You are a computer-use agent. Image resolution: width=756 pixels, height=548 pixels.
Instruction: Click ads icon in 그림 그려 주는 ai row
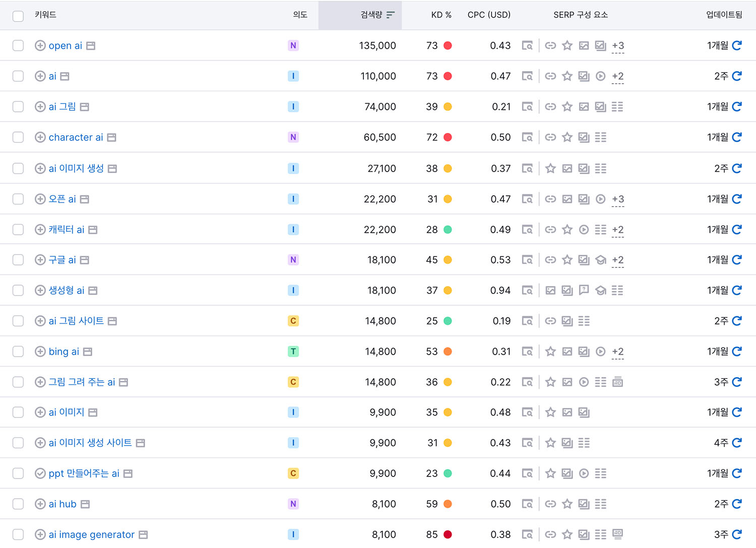(617, 382)
